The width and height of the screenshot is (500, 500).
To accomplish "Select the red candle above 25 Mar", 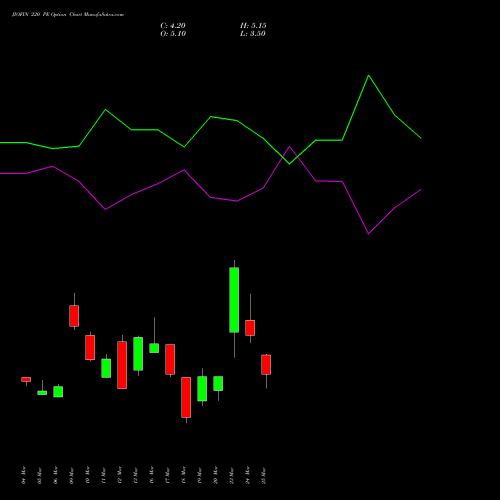I will click(266, 365).
